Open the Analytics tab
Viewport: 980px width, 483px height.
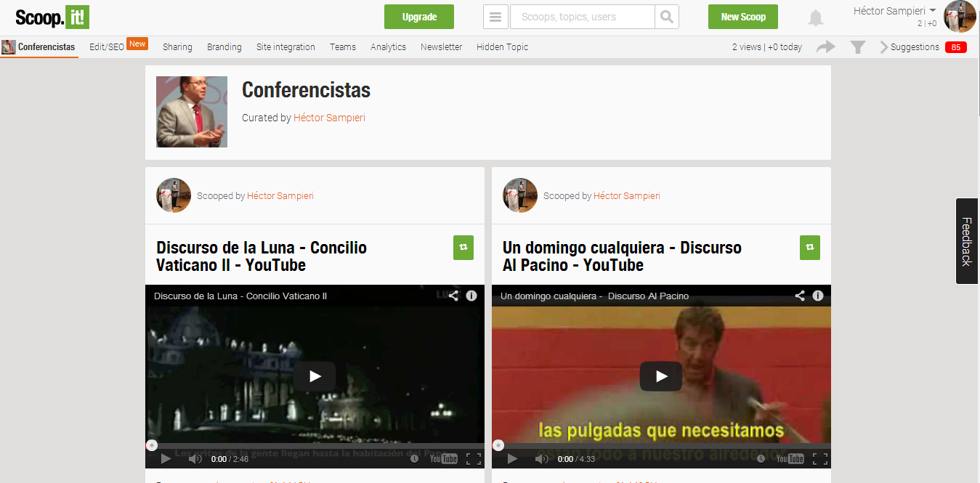coord(388,47)
